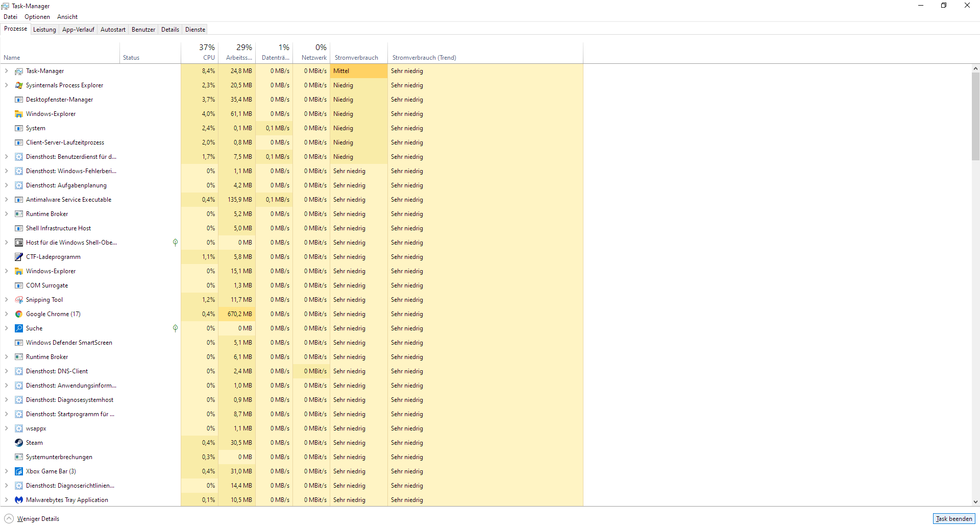The image size is (980, 527).
Task: Click the Systemunterbrechungen icon
Action: [x=19, y=457]
